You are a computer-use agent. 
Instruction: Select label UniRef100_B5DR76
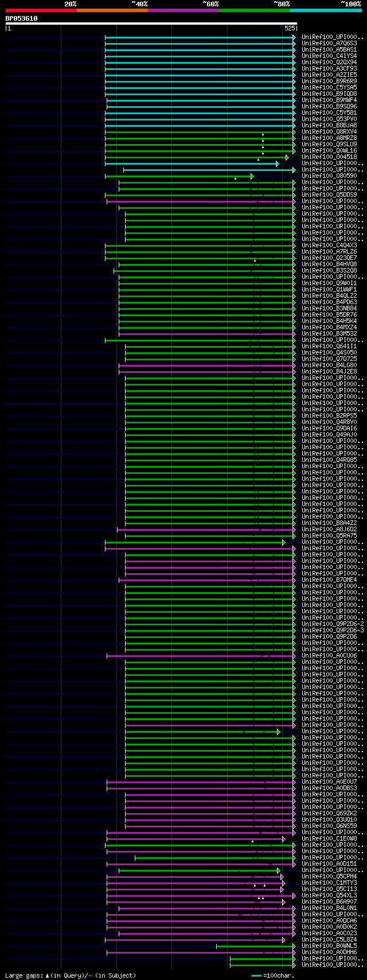pyautogui.click(x=329, y=314)
